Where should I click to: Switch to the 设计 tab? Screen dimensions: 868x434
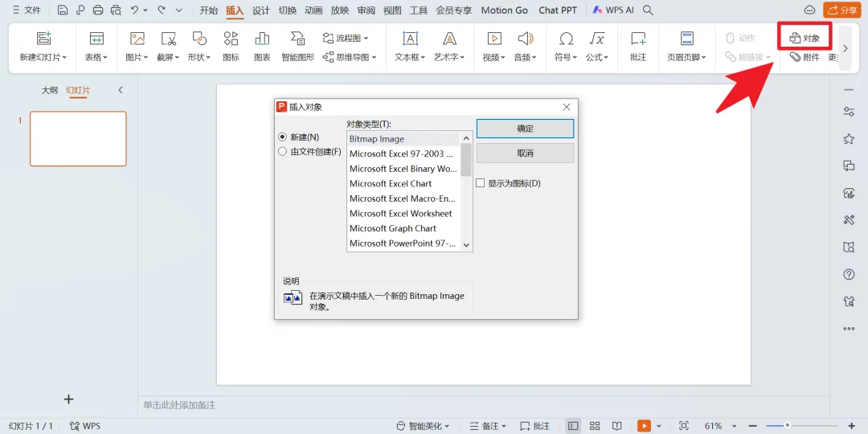point(260,10)
